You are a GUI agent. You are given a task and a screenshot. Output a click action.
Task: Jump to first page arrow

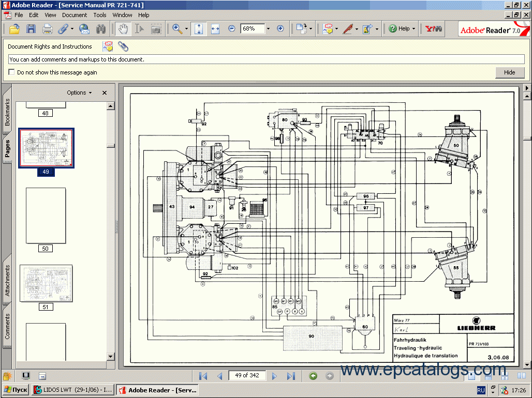(x=203, y=376)
